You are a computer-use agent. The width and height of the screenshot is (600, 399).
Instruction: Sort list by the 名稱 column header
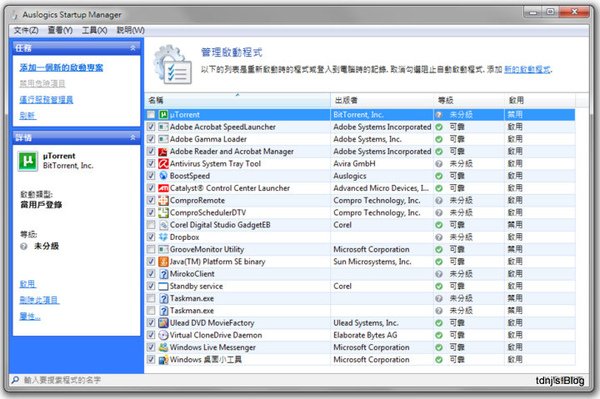click(x=238, y=100)
